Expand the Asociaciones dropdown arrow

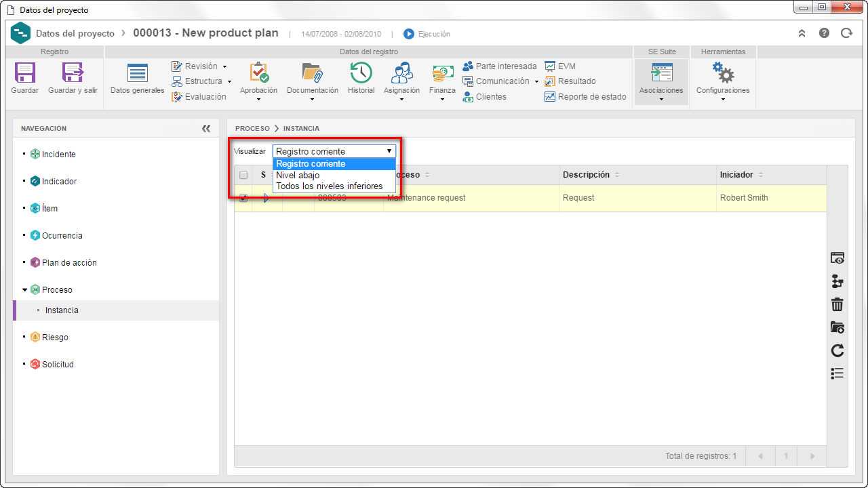click(x=661, y=100)
